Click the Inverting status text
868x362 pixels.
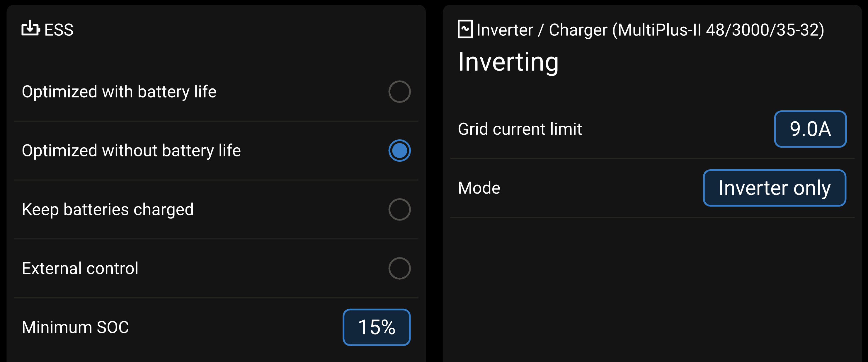pyautogui.click(x=508, y=62)
